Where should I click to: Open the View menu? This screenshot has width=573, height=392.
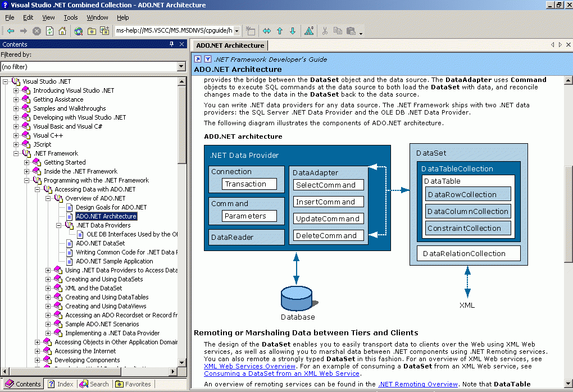coord(48,17)
